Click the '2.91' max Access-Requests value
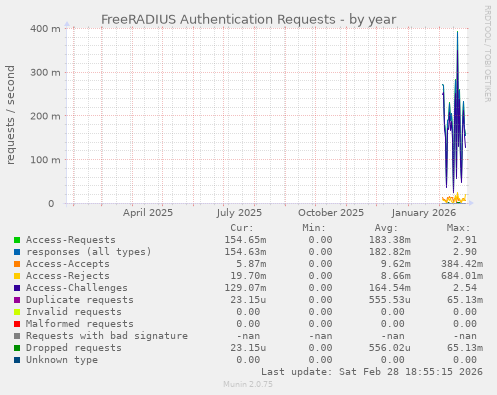 click(465, 240)
